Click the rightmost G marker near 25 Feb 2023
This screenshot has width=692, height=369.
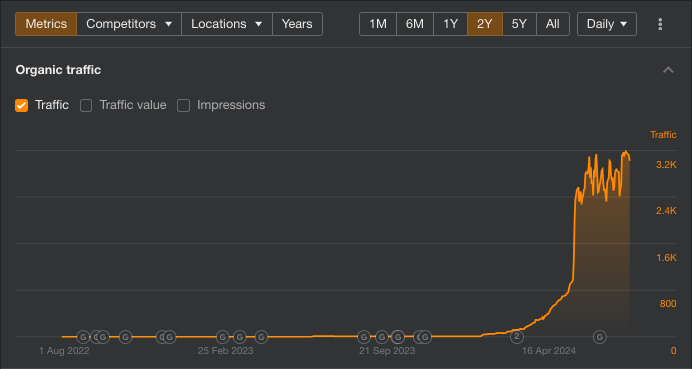tap(261, 337)
